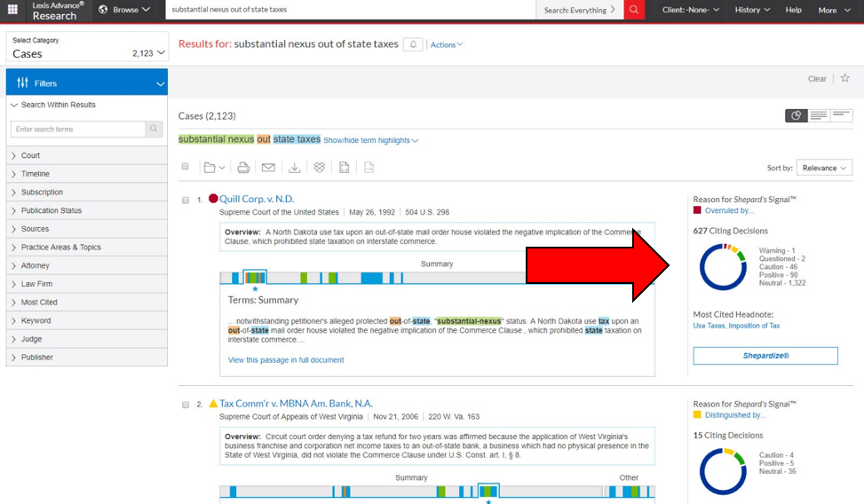
Task: Expand the Most Cited filter
Action: click(86, 303)
